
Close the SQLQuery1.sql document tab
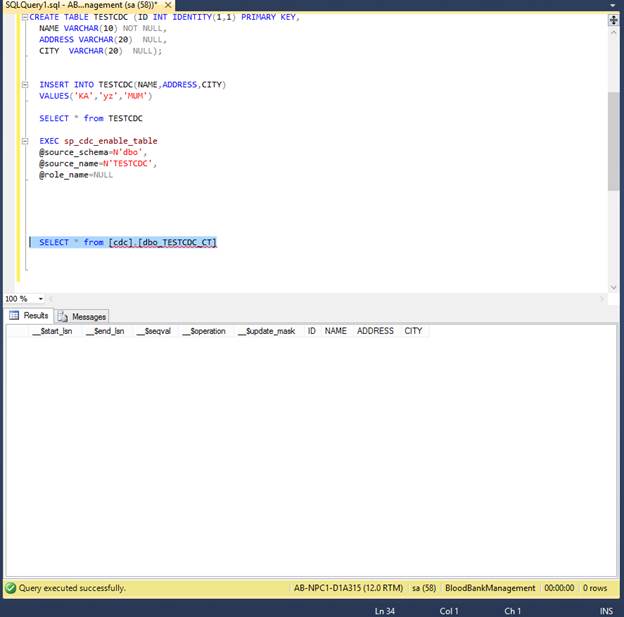point(168,5)
